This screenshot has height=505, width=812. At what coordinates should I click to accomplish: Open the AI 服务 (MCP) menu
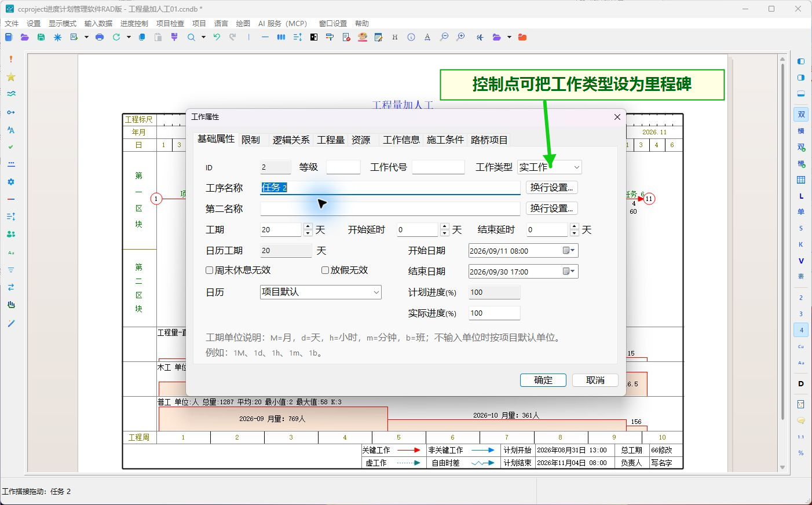point(283,24)
